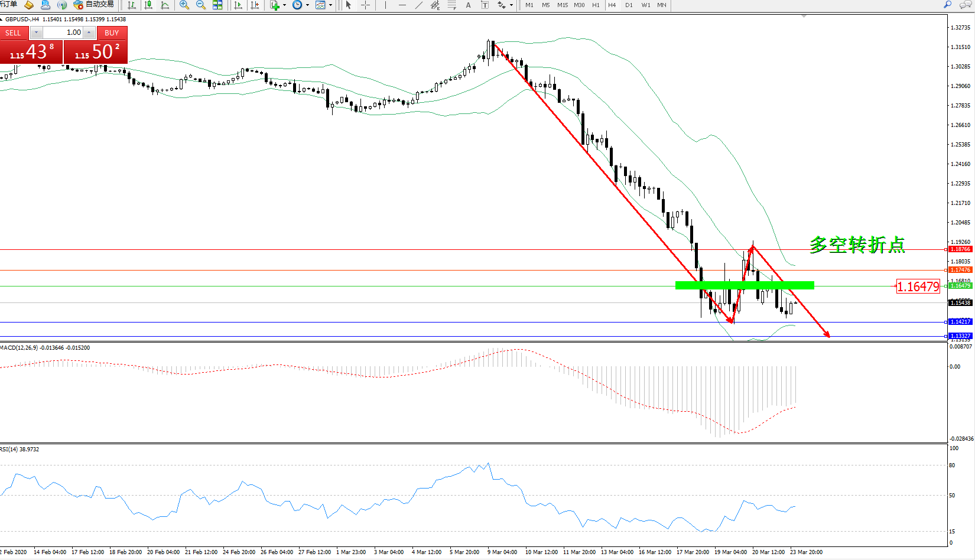Toggle the chart auto scroll icon

point(238,5)
